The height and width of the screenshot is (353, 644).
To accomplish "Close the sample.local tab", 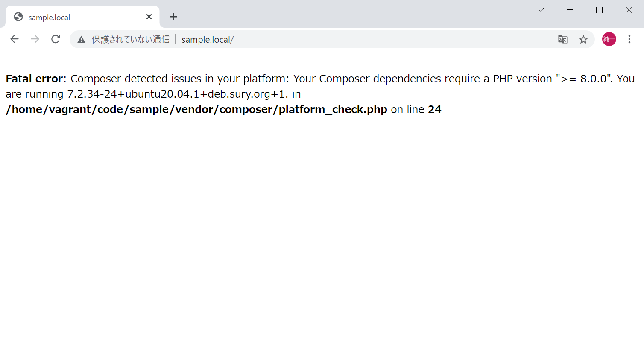I will pyautogui.click(x=149, y=17).
